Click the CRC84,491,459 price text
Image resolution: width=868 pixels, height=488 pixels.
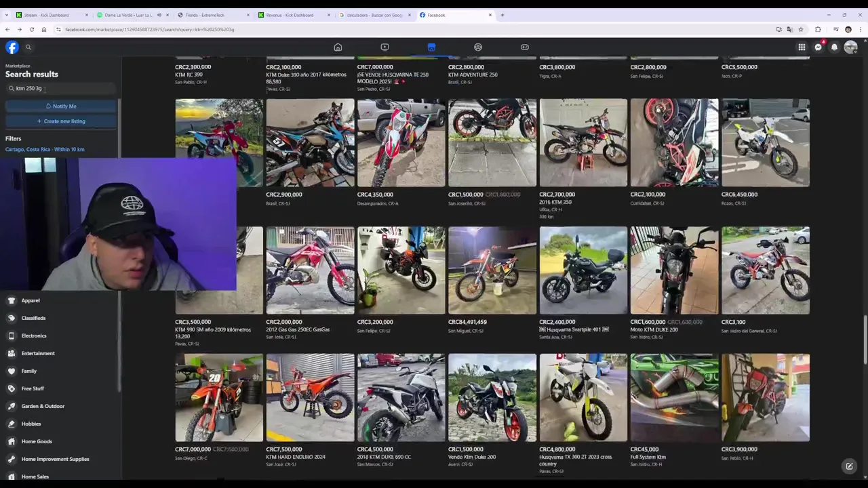tap(467, 322)
